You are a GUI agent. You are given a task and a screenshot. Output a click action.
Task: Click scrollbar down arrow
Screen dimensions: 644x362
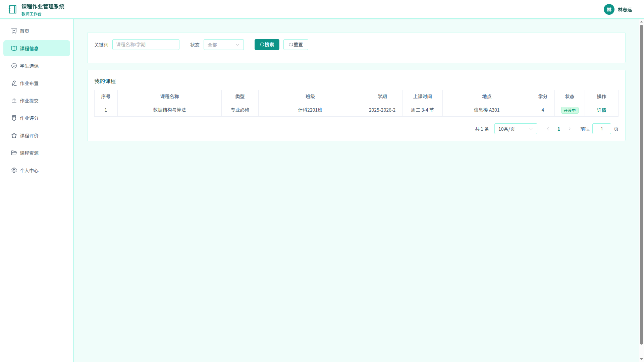(x=641, y=359)
